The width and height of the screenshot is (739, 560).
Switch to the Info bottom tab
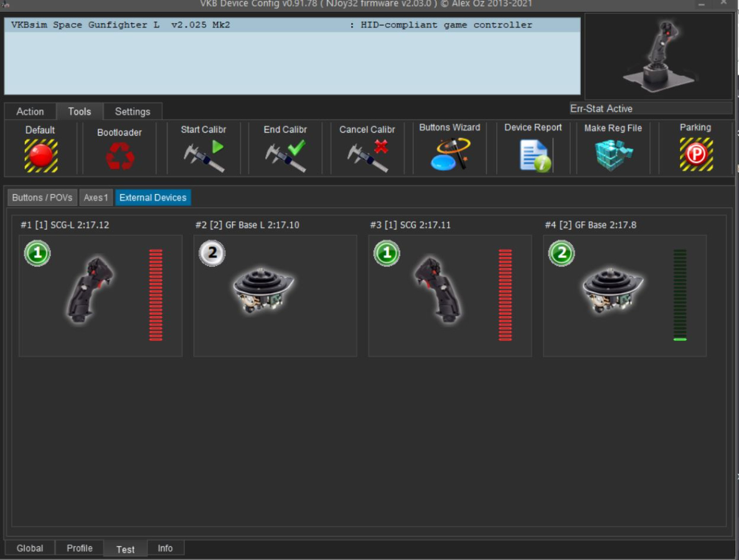(165, 548)
